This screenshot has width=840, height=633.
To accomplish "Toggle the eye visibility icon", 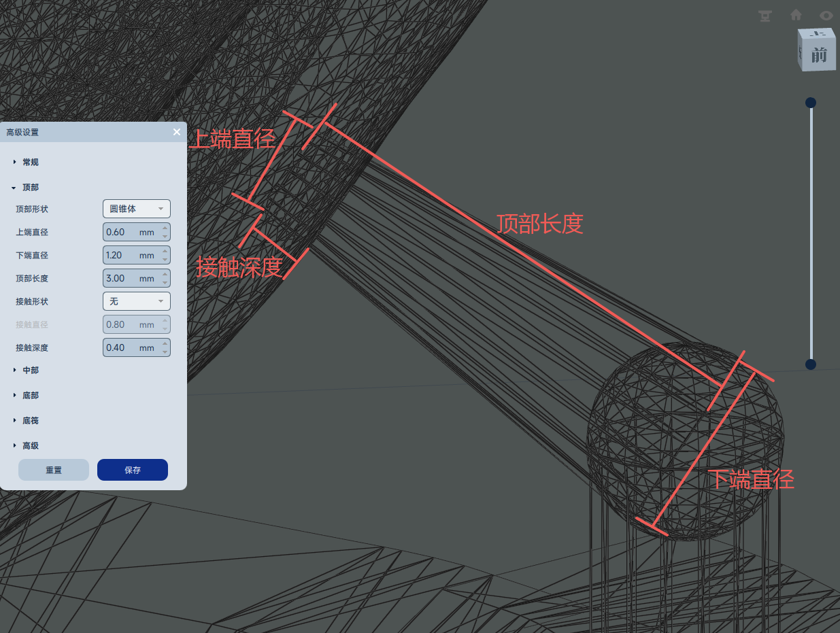I will click(x=826, y=15).
